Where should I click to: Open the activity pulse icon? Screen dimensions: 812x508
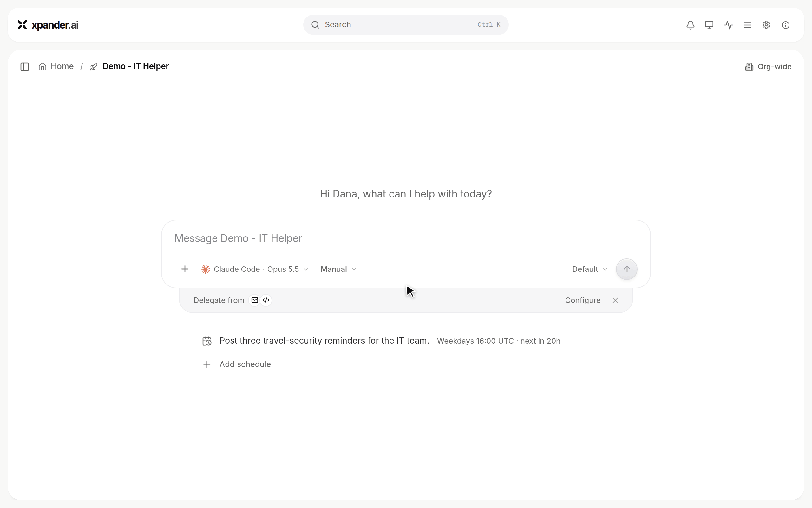(728, 25)
